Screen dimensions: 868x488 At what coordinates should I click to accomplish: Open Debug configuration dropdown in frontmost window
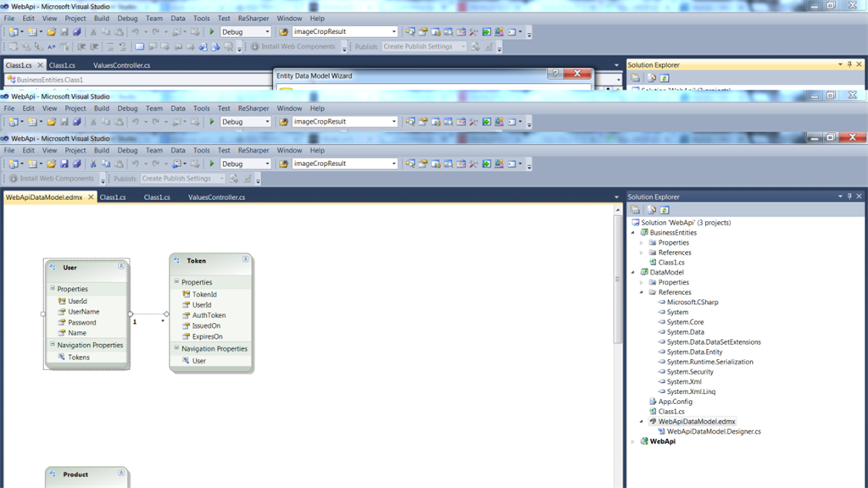point(267,164)
